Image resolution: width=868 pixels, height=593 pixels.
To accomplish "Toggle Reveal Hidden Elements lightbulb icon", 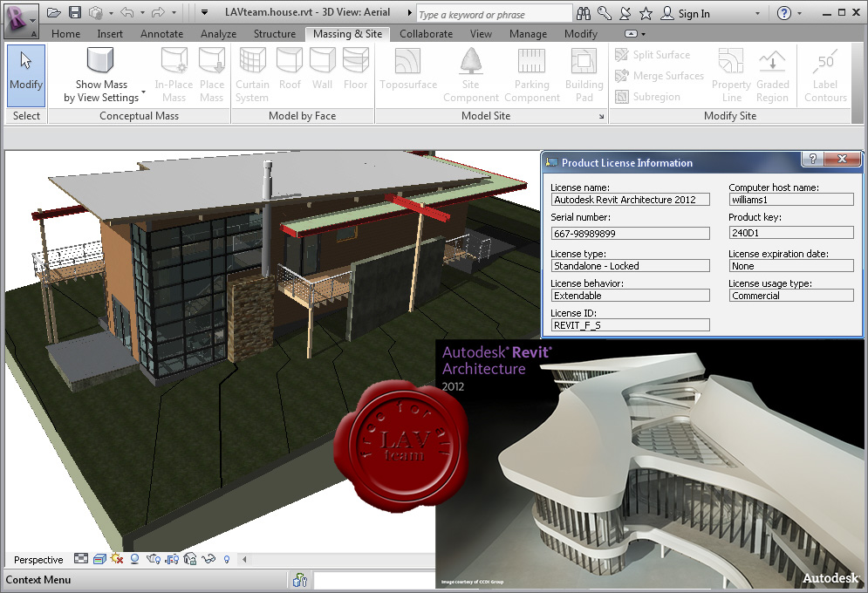I will pos(227,559).
